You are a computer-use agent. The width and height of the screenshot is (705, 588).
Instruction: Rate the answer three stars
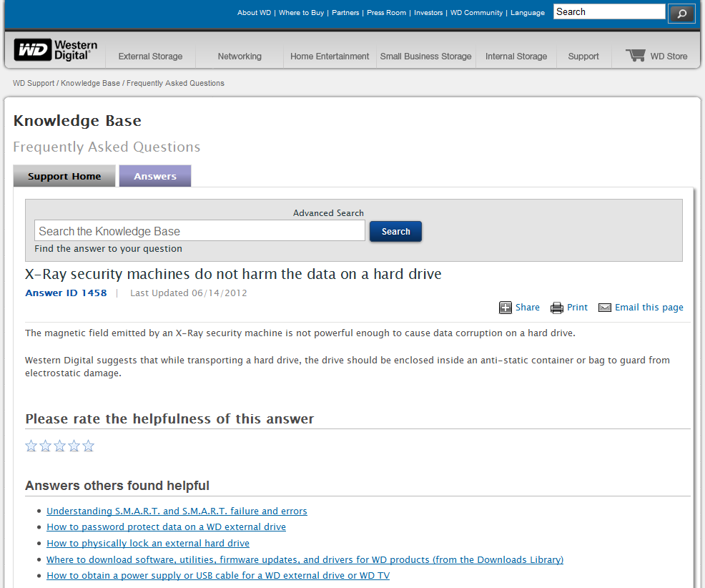[x=60, y=446]
